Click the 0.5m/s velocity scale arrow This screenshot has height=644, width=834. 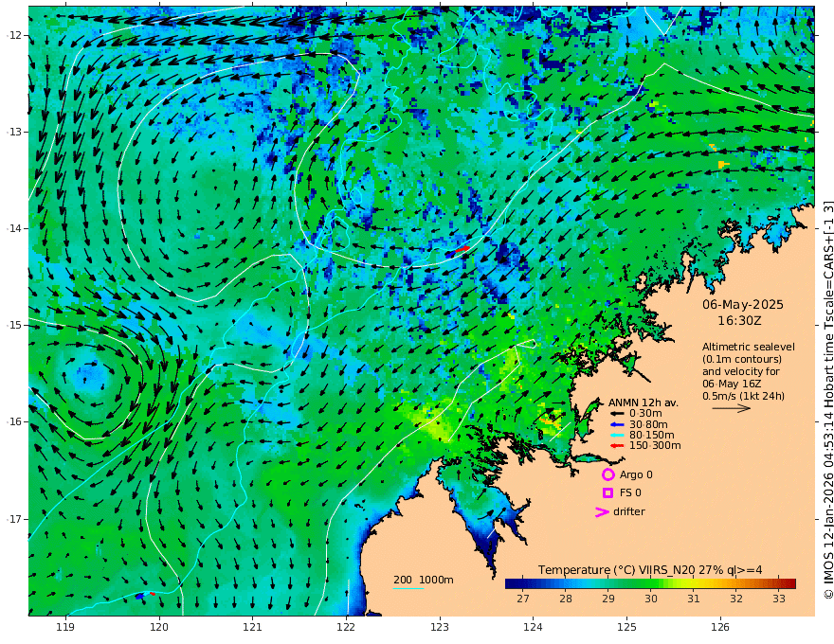coord(732,408)
